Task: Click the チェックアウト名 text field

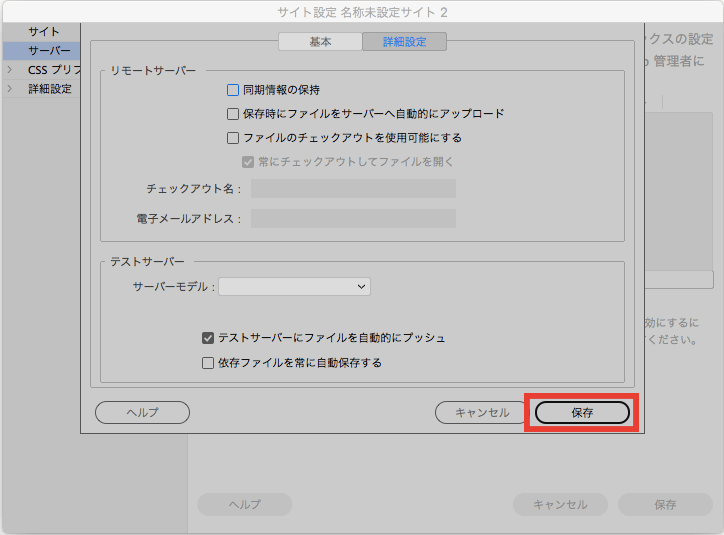Action: 353,189
